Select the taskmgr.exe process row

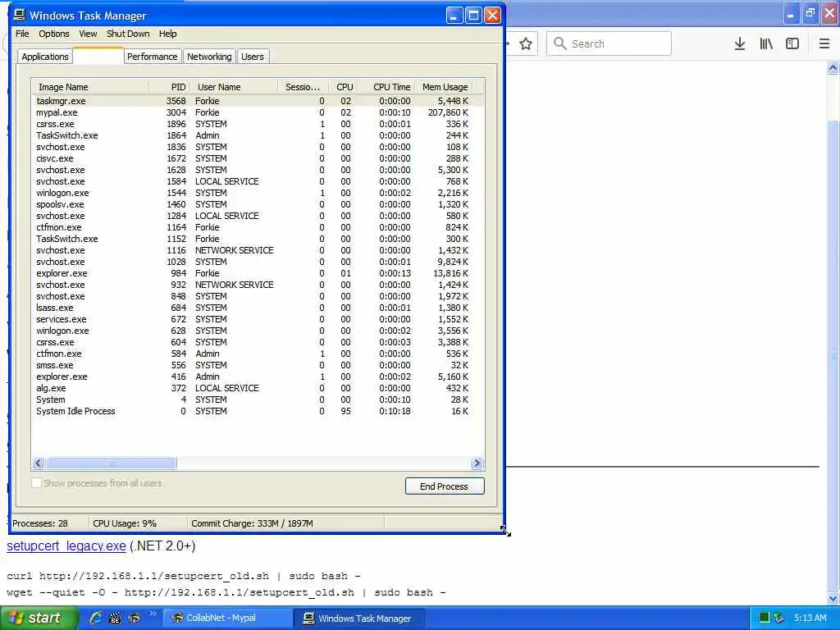pos(257,101)
